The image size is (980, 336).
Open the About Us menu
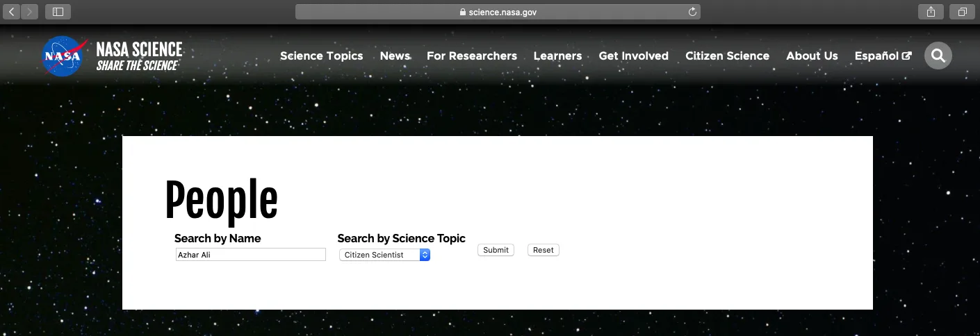(x=812, y=56)
